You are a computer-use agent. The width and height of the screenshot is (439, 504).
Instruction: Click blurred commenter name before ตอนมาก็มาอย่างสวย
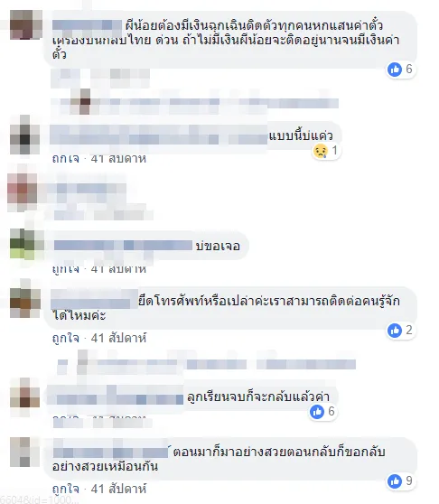tap(110, 452)
